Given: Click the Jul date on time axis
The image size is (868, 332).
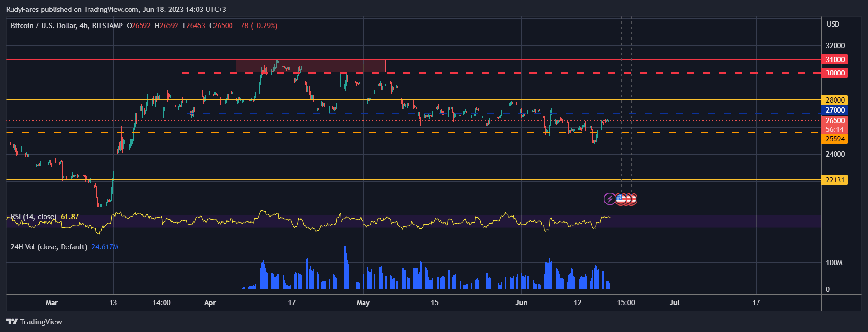Looking at the screenshot, I should 674,303.
